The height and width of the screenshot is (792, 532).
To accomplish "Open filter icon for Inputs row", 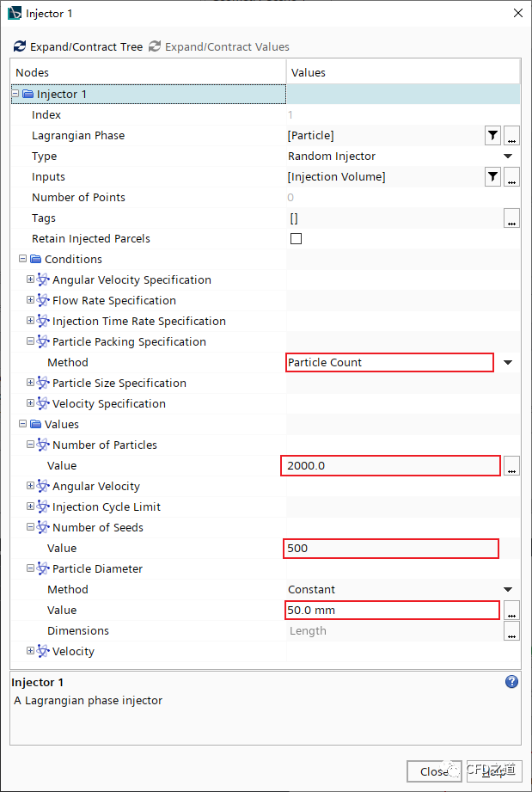I will 492,177.
